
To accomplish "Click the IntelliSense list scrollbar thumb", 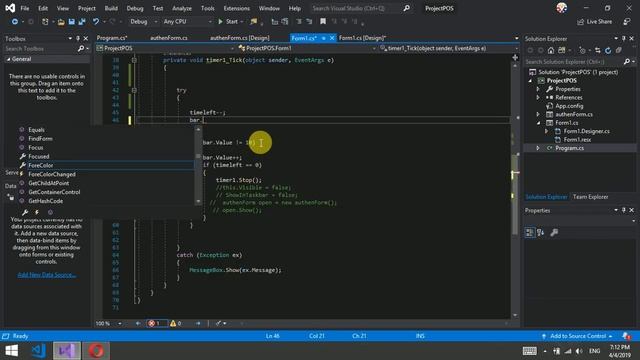I will pos(198,157).
